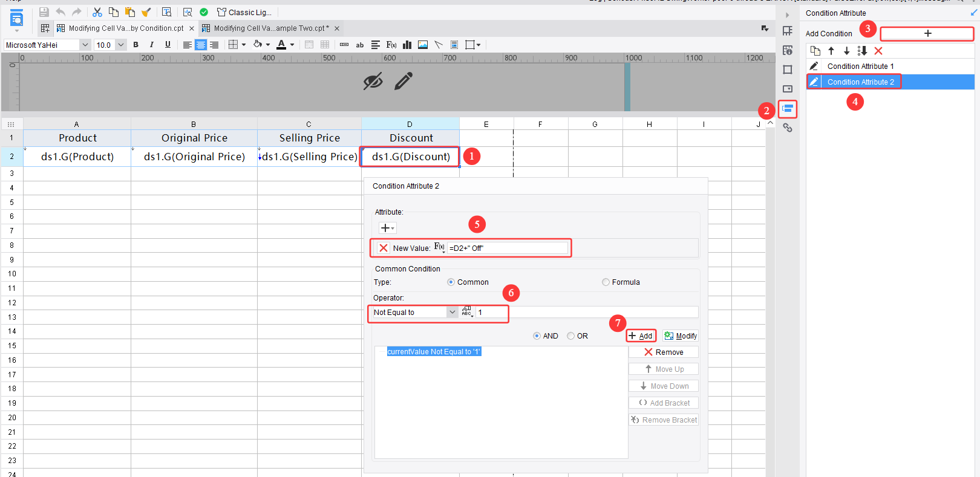
Task: Expand the add attribute plus dropdown
Action: [387, 228]
